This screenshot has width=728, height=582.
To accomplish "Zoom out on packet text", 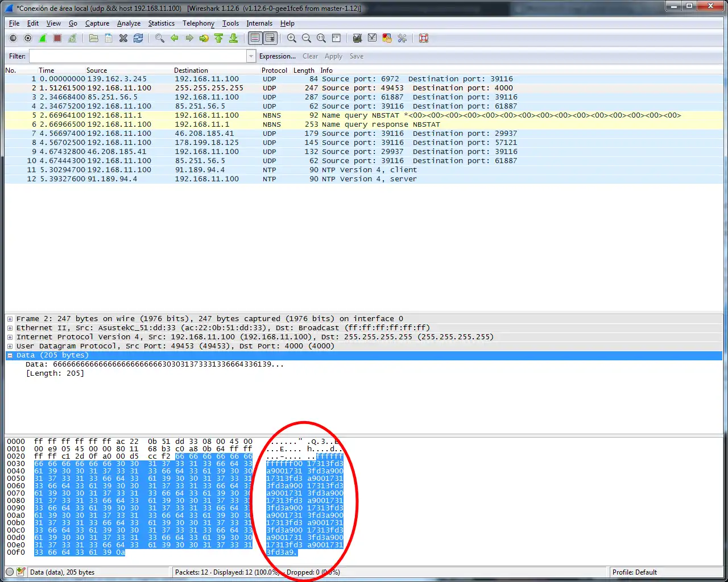I will point(307,38).
